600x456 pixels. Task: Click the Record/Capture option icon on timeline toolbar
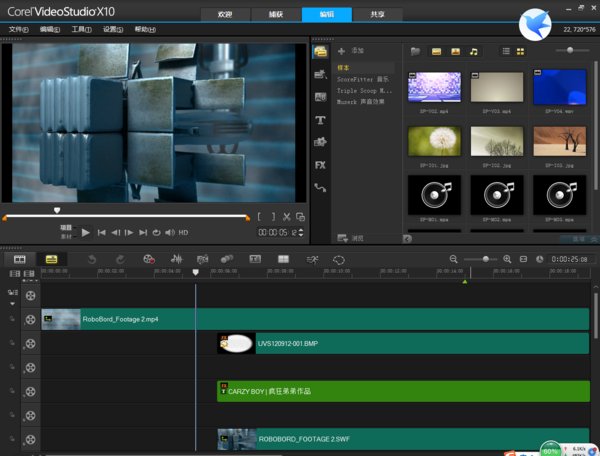point(149,259)
